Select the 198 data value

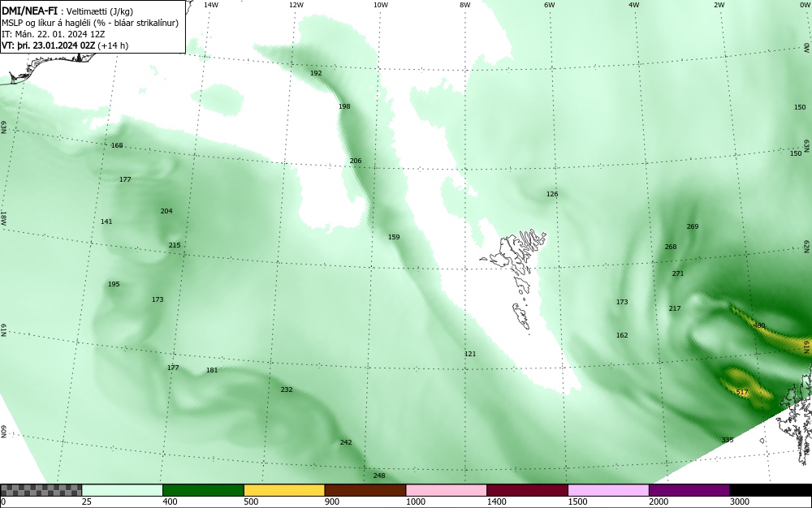point(344,106)
